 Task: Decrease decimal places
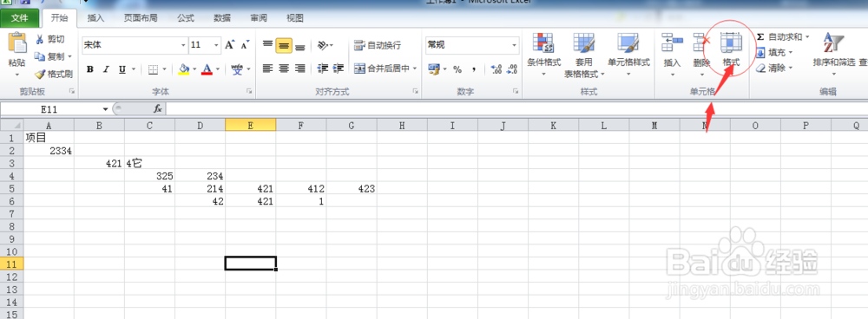coord(512,69)
